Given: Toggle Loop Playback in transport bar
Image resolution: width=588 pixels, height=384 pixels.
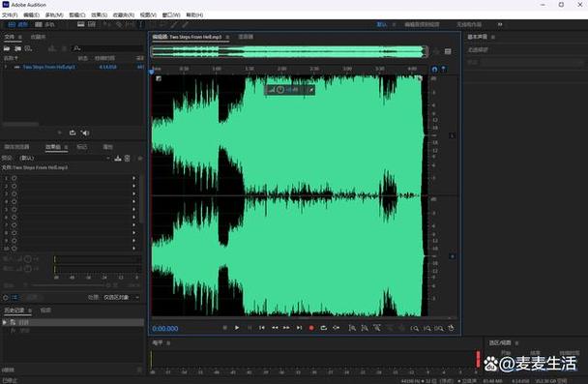Looking at the screenshot, I should (x=323, y=328).
